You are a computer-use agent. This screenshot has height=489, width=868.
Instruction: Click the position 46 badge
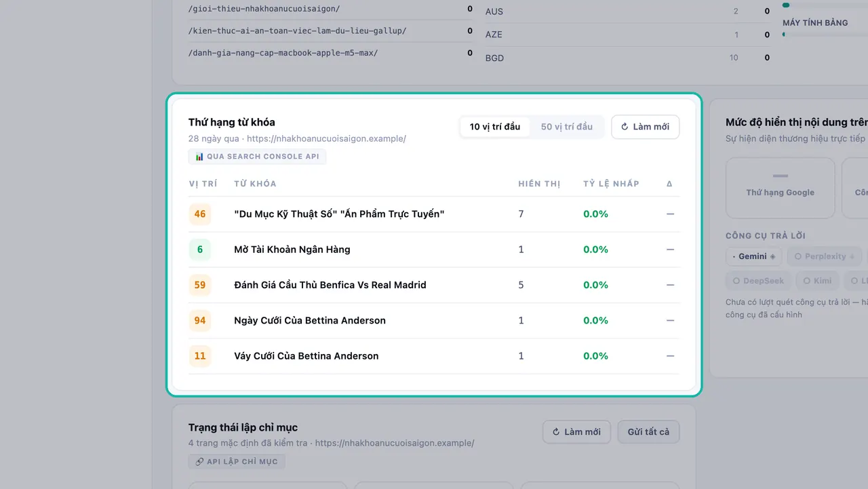click(200, 214)
